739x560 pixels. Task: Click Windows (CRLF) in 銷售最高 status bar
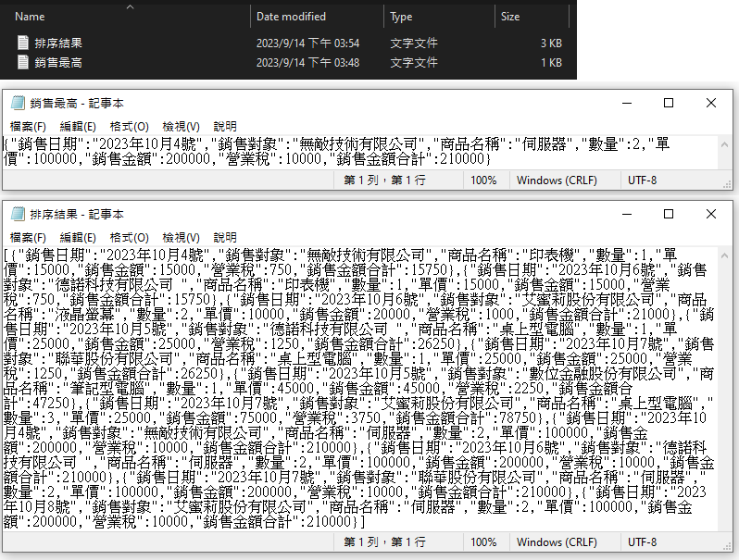557,180
